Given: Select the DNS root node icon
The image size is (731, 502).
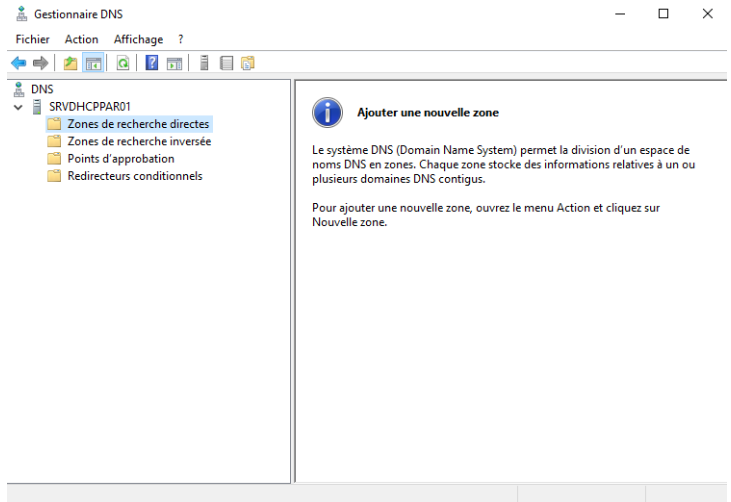Looking at the screenshot, I should [x=19, y=89].
